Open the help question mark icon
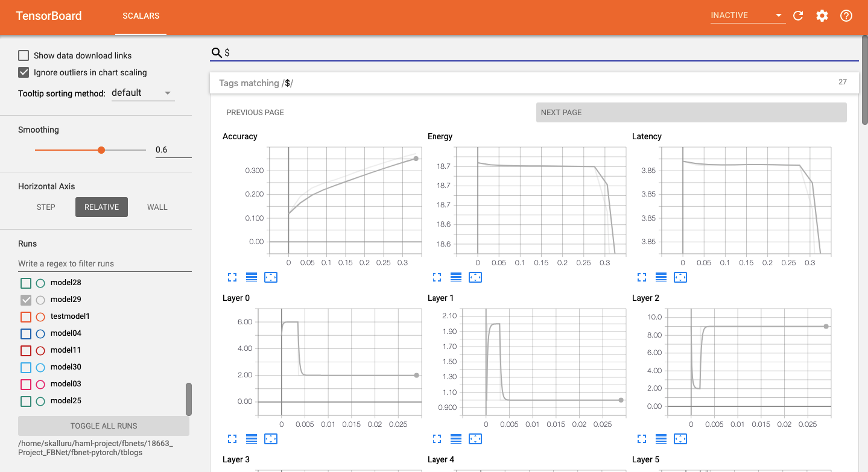Image resolution: width=868 pixels, height=472 pixels. [x=846, y=16]
